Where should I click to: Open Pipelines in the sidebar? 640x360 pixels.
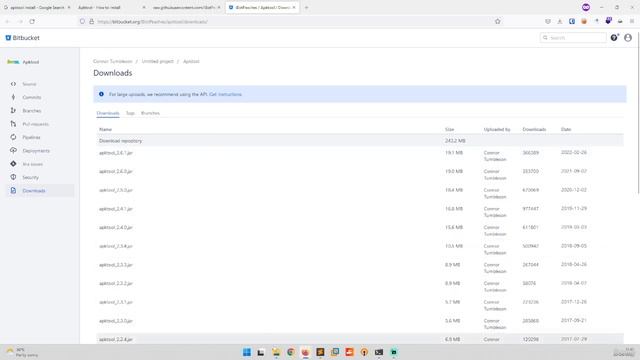coord(40,138)
